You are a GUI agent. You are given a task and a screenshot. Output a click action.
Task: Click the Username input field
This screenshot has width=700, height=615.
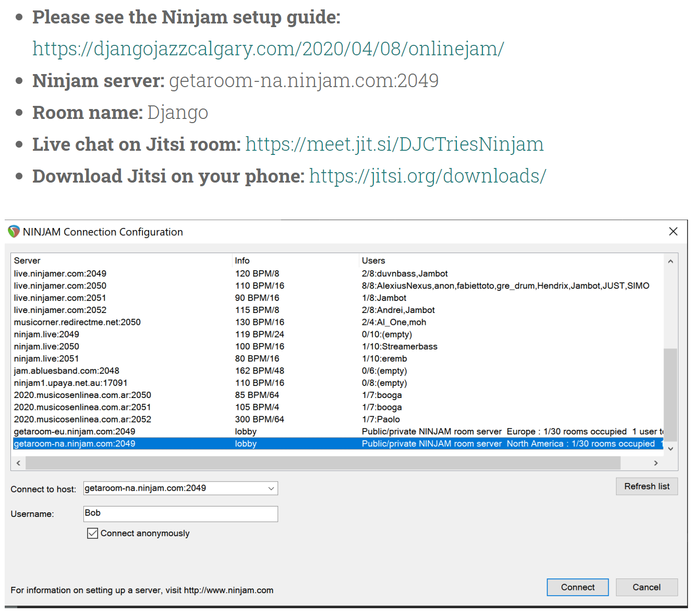(180, 513)
